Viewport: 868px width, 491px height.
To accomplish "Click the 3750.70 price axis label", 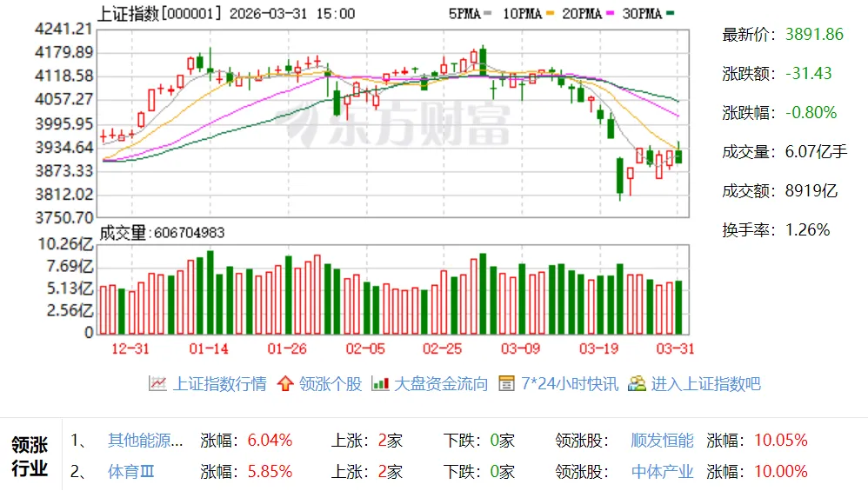I will 64,218.
